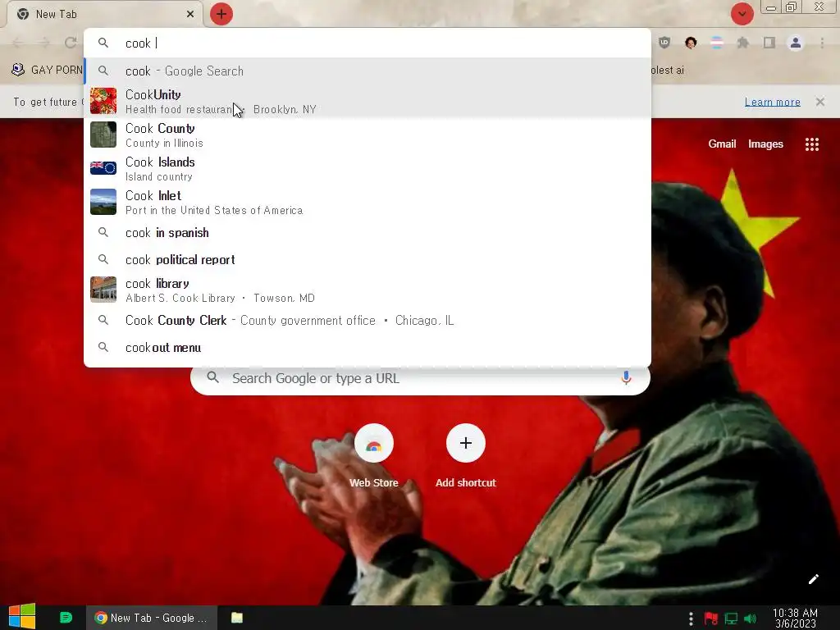The image size is (840, 630).
Task: Open the green chat app in the taskbar
Action: 66,618
